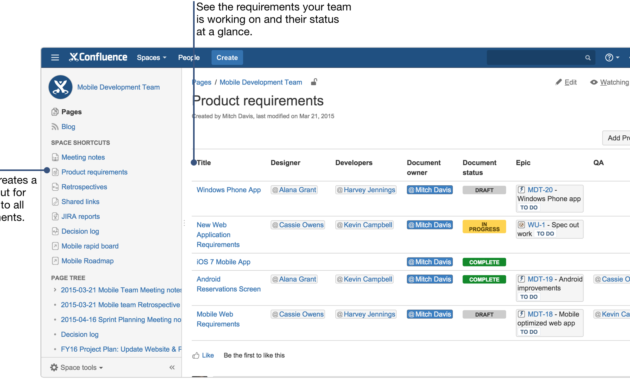
Task: Click the thumbs-up Like icon
Action: (196, 355)
